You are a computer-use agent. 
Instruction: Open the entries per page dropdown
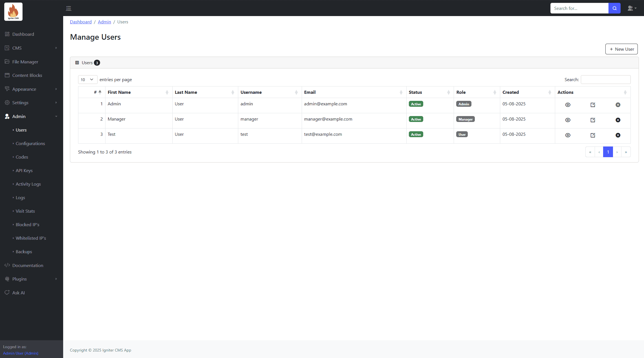(87, 80)
